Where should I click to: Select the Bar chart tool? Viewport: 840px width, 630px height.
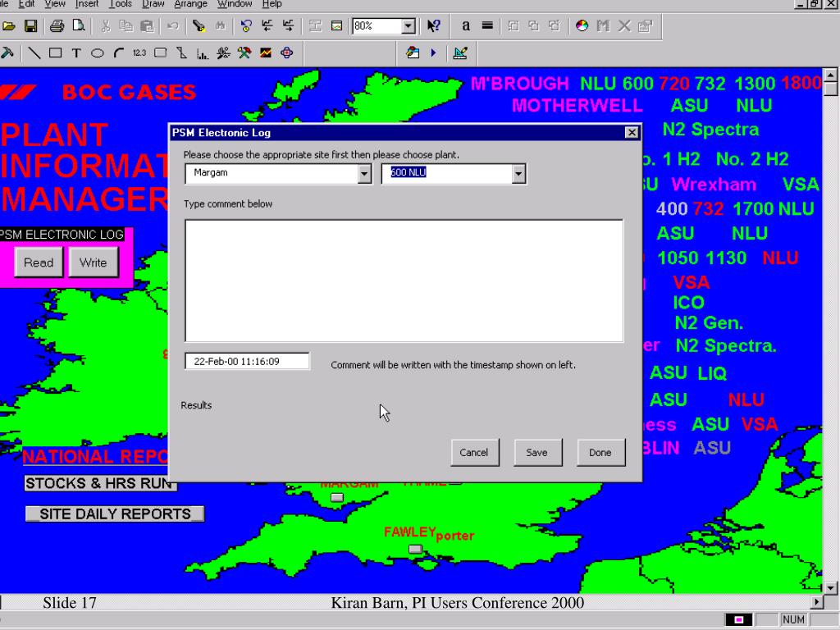pos(203,53)
